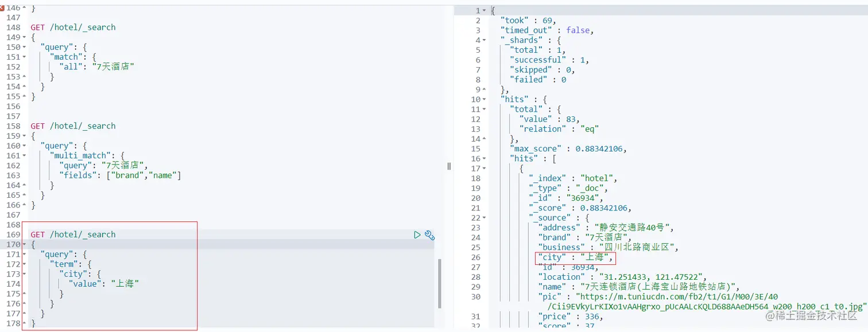Collapse the "total" object at line 11

(485, 109)
